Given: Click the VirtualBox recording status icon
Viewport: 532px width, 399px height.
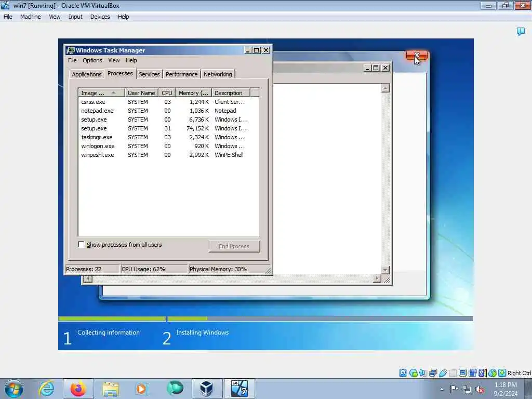Looking at the screenshot, I should tap(472, 373).
